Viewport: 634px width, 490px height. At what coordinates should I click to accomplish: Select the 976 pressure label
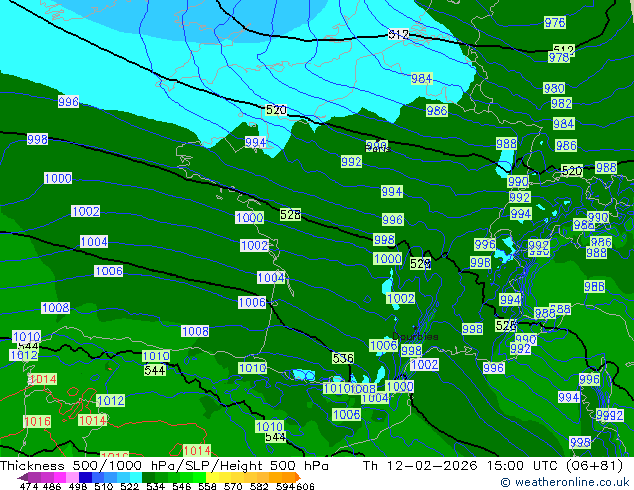[555, 22]
